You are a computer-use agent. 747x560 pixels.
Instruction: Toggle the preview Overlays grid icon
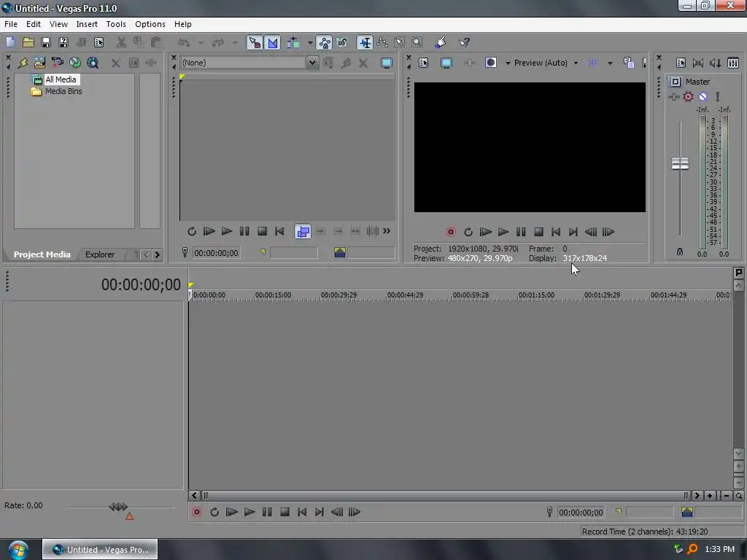[x=593, y=63]
